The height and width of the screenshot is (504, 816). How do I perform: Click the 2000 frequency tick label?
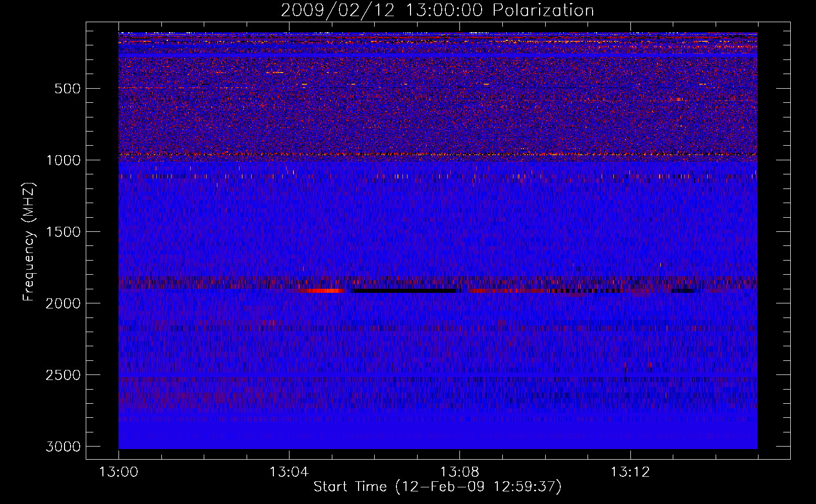[63, 303]
